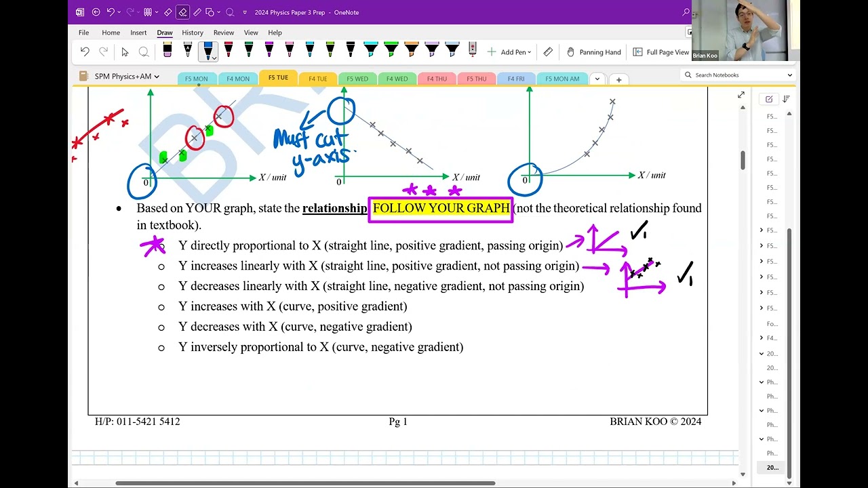Click the ruler icon in the title bar
Image resolution: width=868 pixels, height=488 pixels.
[197, 12]
